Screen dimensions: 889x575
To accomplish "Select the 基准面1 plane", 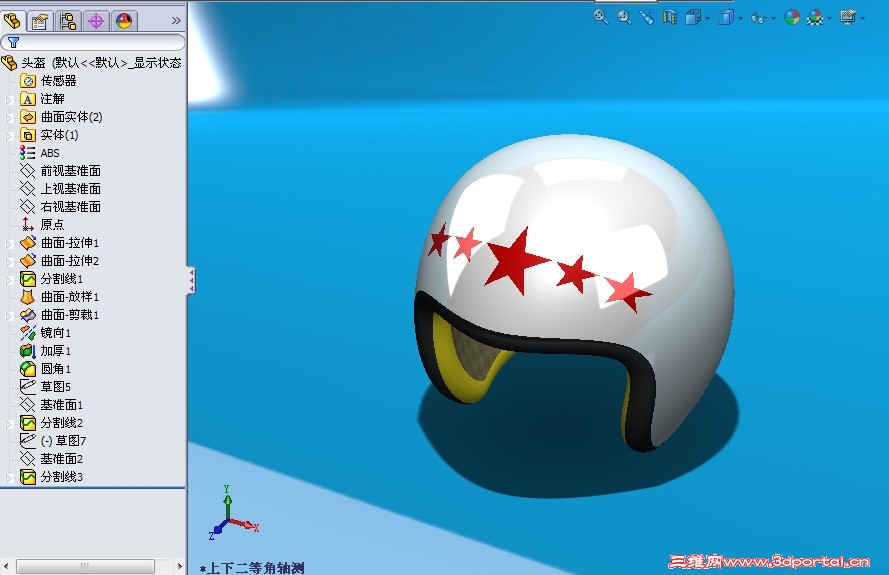I will 52,405.
